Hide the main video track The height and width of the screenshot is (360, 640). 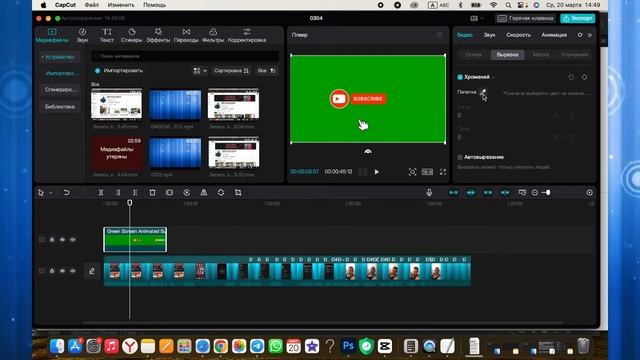62,271
